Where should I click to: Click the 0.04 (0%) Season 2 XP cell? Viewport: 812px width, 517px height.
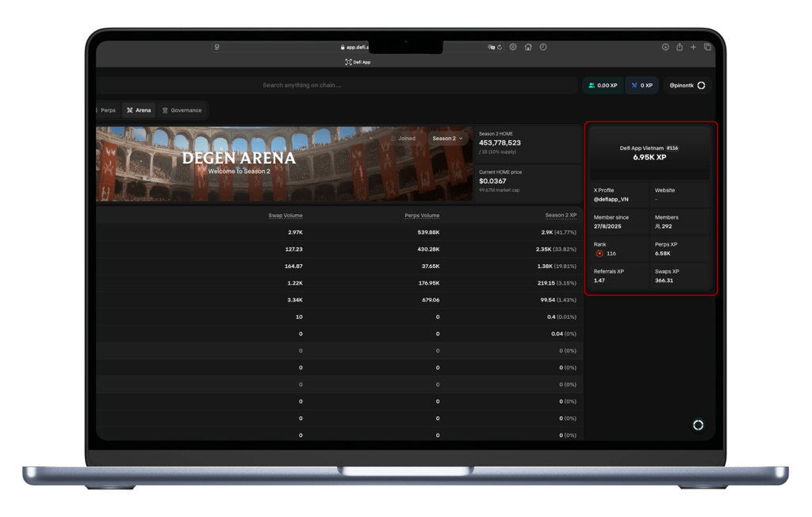tap(564, 334)
